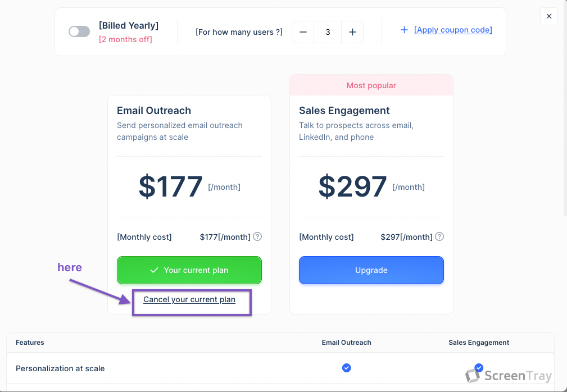Toggle the Billed Yearly switch
This screenshot has width=567, height=392.
tap(79, 32)
